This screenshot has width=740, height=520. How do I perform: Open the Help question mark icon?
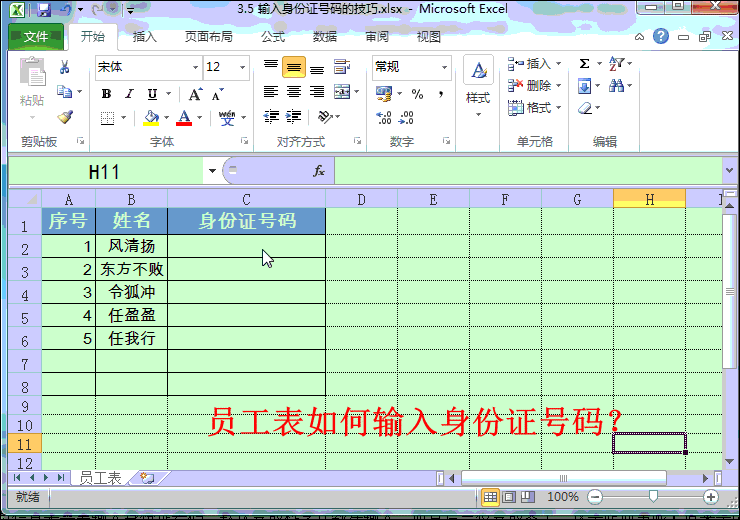click(x=661, y=36)
